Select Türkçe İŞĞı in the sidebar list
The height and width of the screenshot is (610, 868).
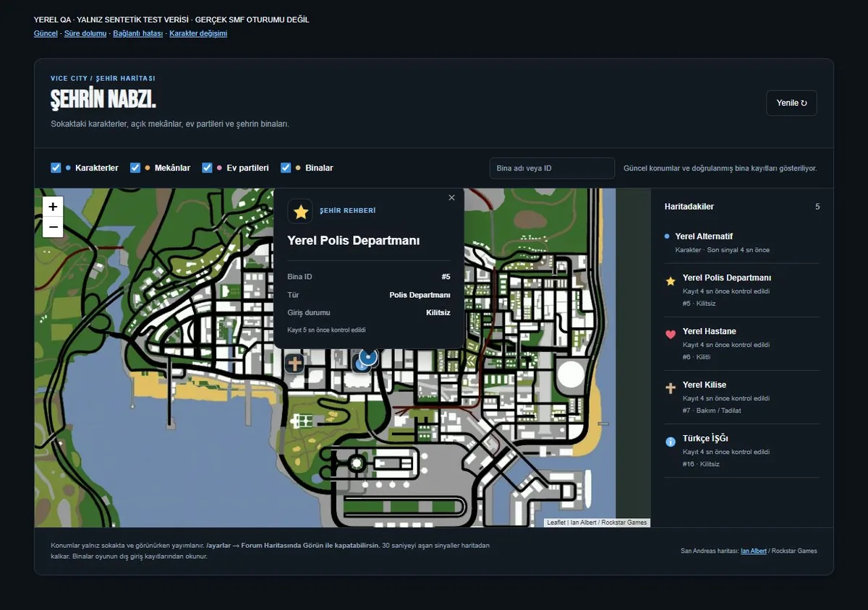click(741, 450)
